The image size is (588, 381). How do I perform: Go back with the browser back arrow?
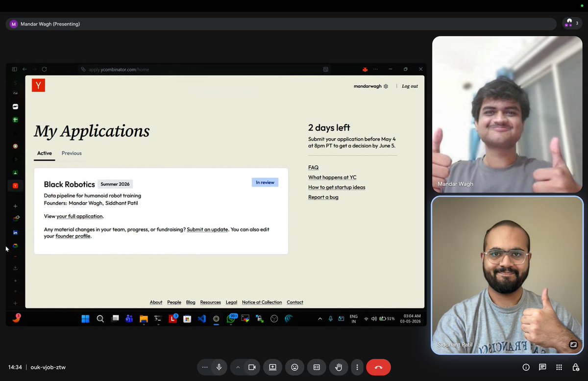point(24,69)
